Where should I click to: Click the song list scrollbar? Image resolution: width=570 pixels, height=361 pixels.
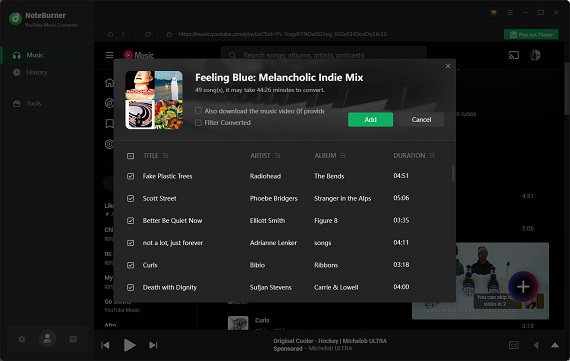pyautogui.click(x=453, y=173)
